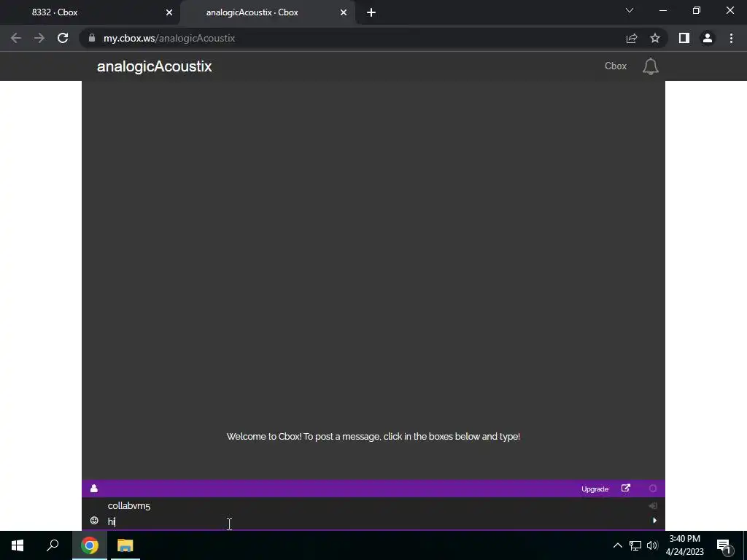Switch to the 8332 · Cbox tab

tap(90, 12)
